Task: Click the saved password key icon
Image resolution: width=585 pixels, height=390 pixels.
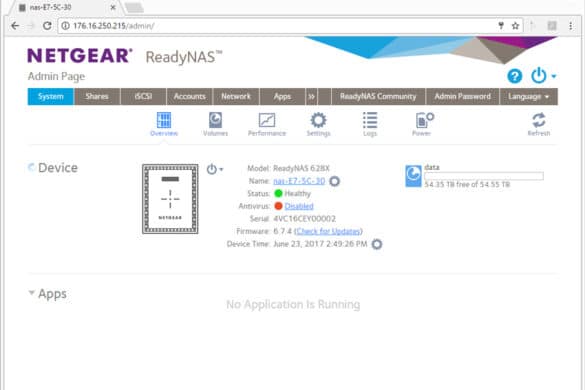Action: click(501, 26)
